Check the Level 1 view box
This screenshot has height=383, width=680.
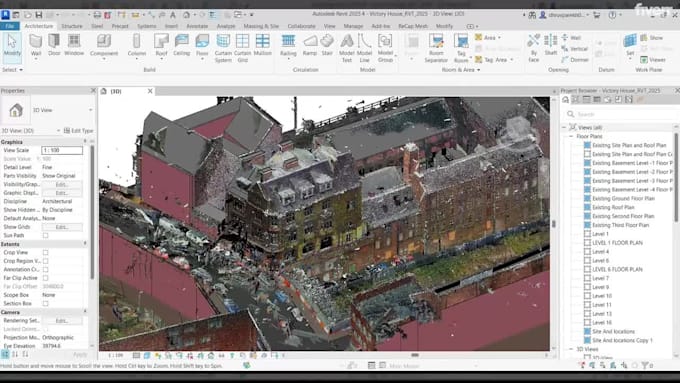point(587,234)
